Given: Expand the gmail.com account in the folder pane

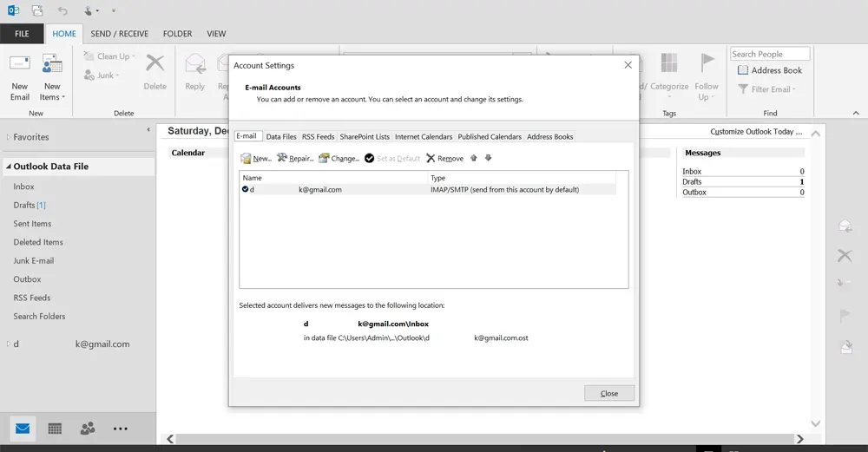Looking at the screenshot, I should pyautogui.click(x=9, y=344).
